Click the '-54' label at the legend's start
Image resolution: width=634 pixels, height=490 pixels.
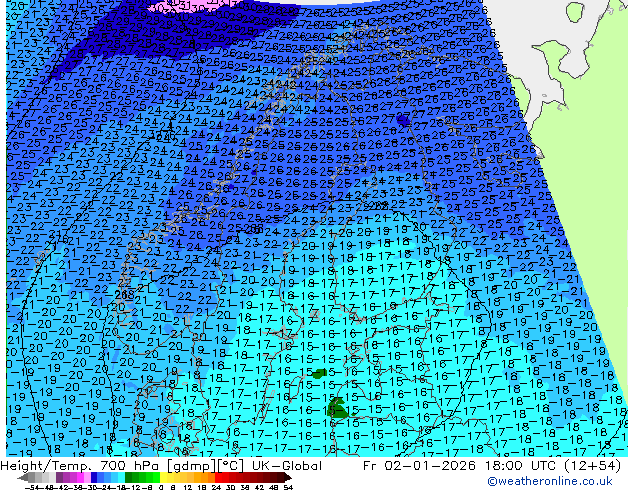(32, 487)
